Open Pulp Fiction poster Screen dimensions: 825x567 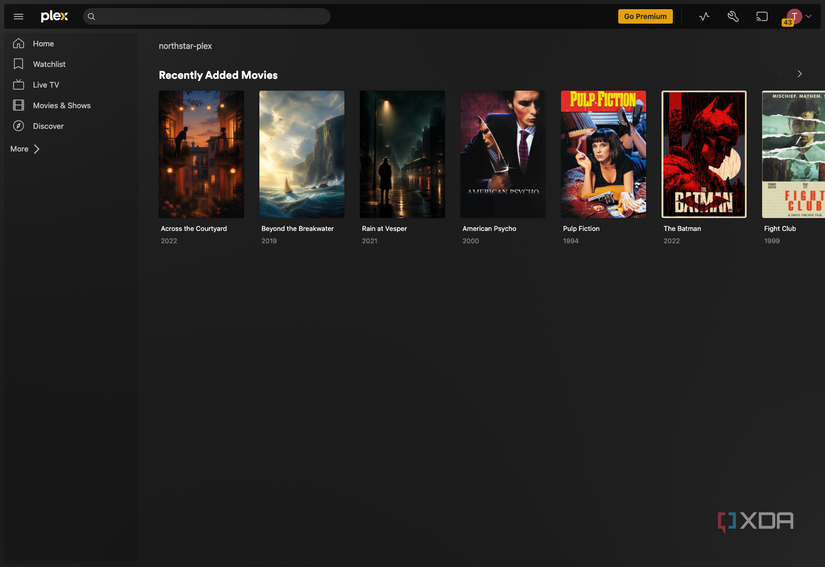(x=603, y=154)
